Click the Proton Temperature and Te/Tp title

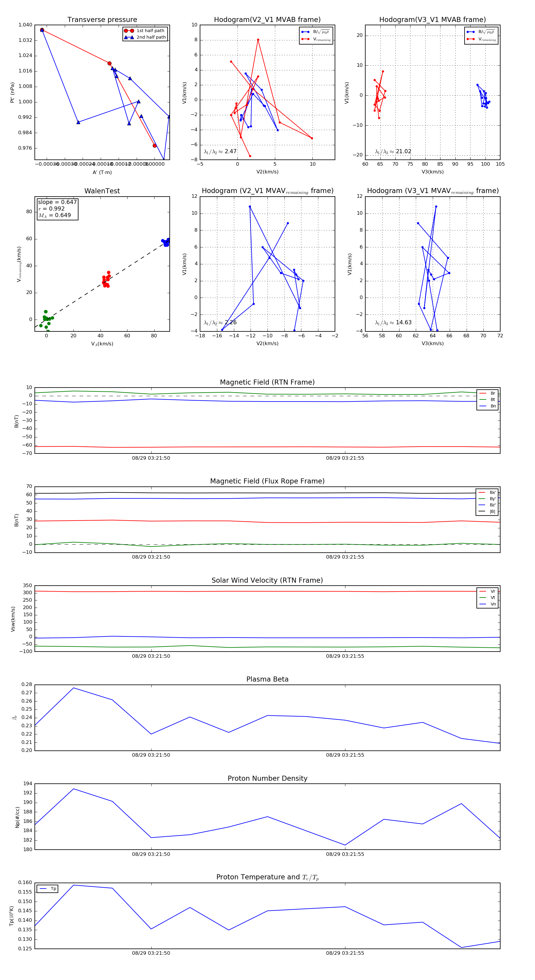[267, 877]
